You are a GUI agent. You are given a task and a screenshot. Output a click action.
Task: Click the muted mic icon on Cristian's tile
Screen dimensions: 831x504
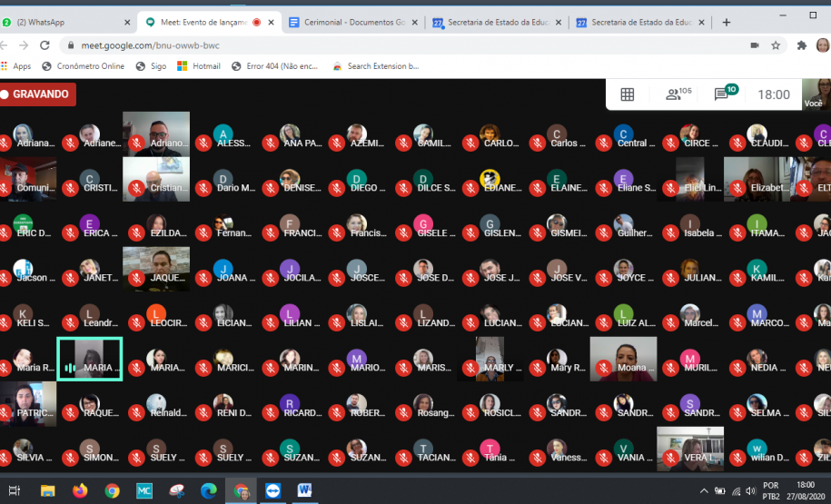[x=136, y=188]
